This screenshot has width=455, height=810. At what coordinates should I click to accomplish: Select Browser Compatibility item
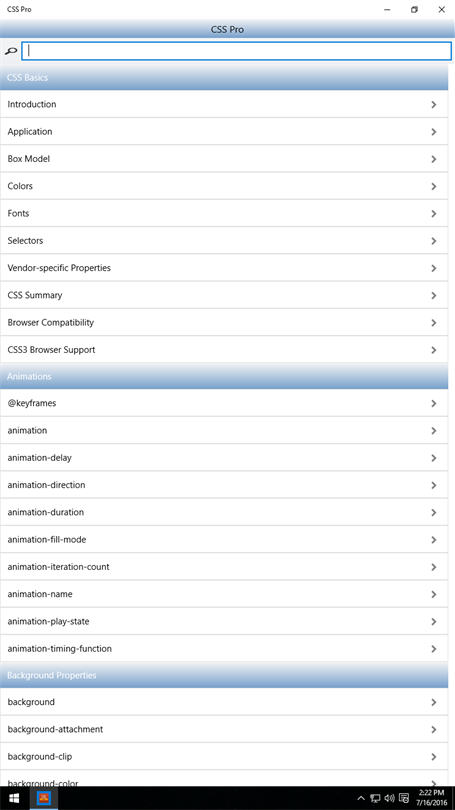224,322
